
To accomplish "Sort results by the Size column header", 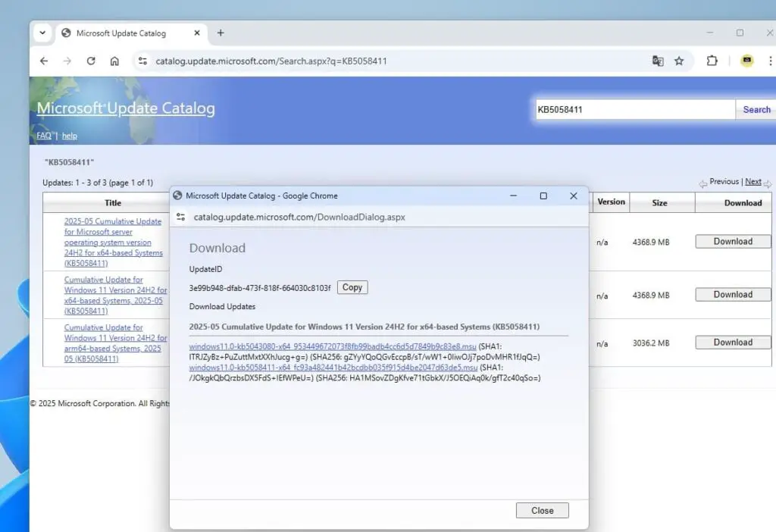I will pos(659,202).
